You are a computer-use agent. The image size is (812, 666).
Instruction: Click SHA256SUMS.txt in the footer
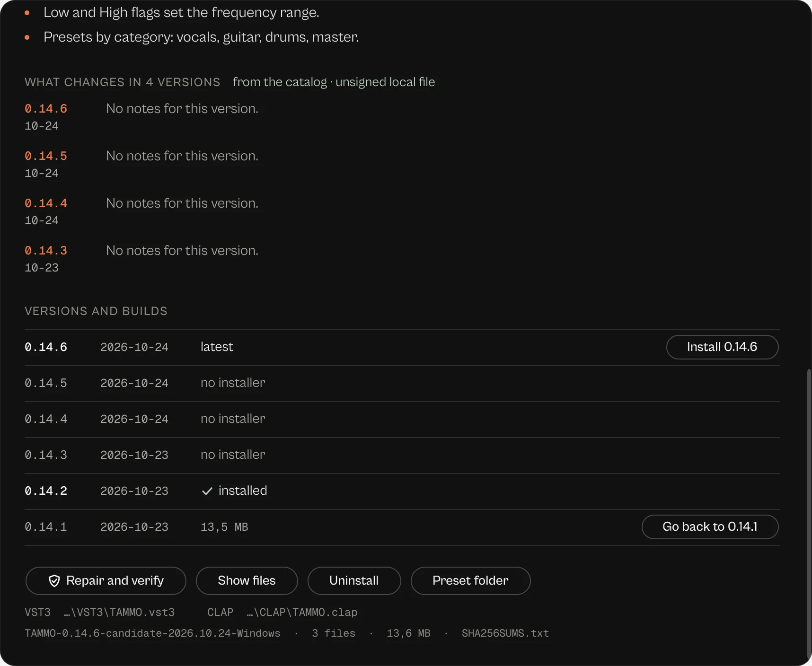pos(505,633)
